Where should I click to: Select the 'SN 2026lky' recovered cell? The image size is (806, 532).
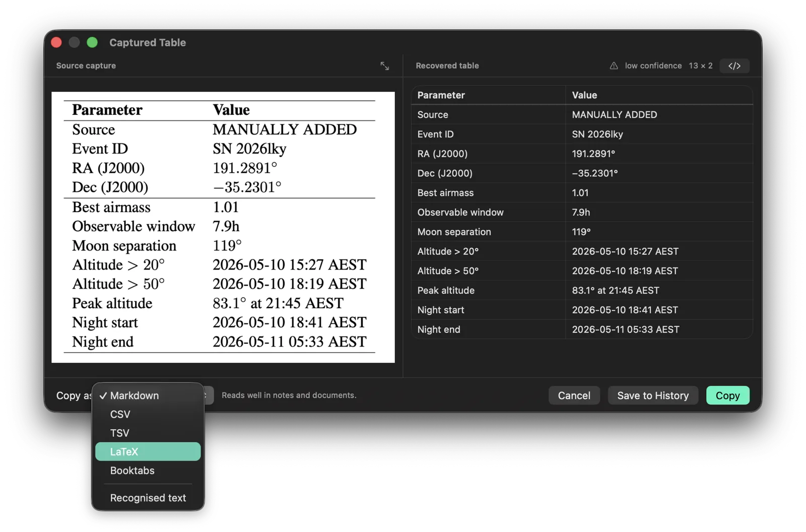click(659, 134)
